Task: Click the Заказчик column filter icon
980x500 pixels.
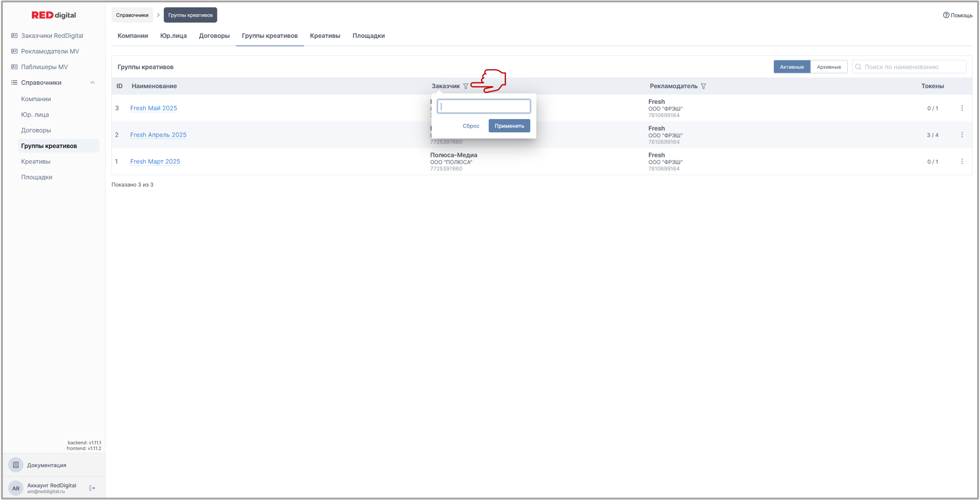Action: click(466, 86)
